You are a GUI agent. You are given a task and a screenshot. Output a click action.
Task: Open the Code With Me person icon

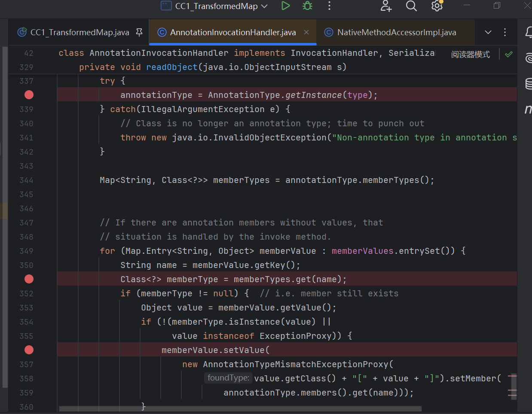click(386, 6)
